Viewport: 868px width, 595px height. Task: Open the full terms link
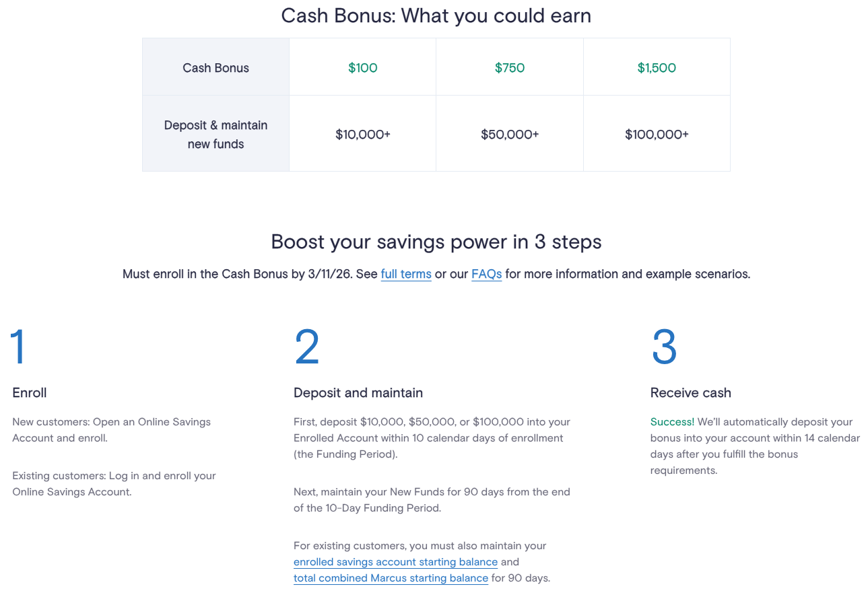coord(406,274)
